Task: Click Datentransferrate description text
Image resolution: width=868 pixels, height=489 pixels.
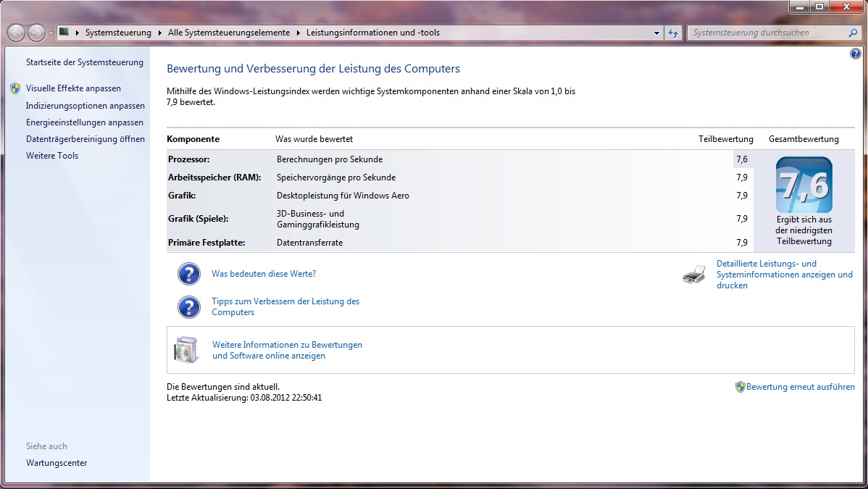Action: (x=309, y=243)
